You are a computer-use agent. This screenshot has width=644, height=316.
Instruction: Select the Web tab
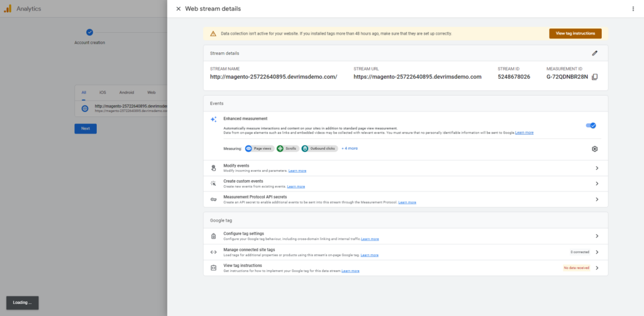coord(152,93)
